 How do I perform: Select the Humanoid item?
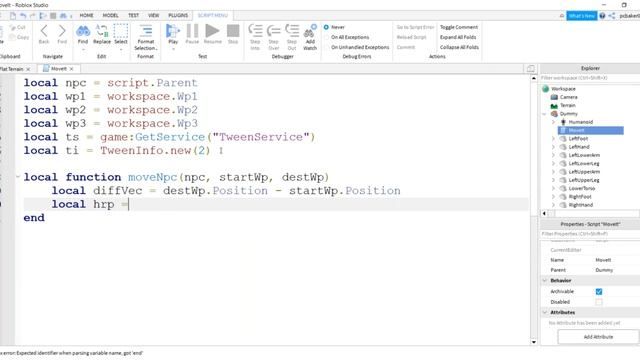click(x=580, y=122)
